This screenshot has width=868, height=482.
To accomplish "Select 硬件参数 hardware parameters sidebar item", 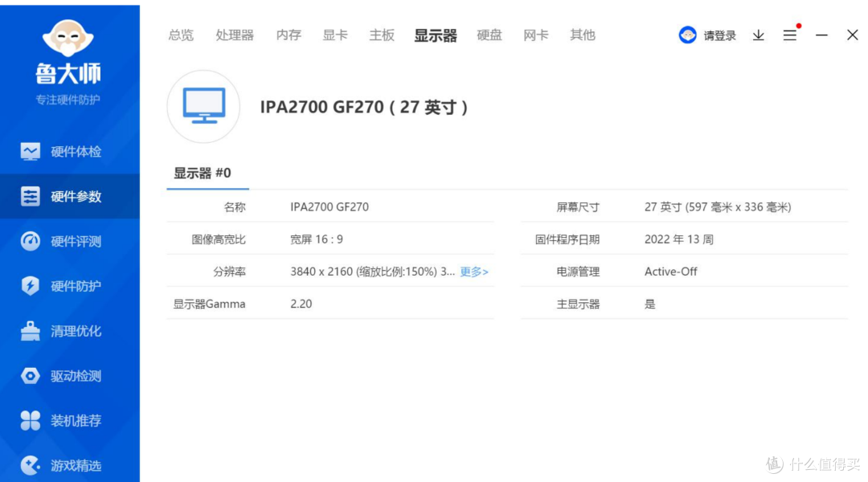I will click(70, 197).
